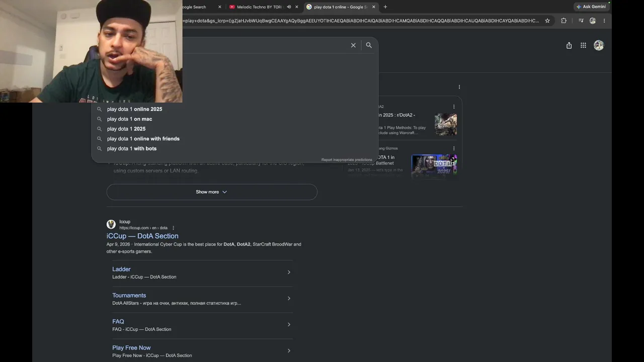Screen dimensions: 644x362
Task: Open a new browser tab
Action: (x=385, y=7)
